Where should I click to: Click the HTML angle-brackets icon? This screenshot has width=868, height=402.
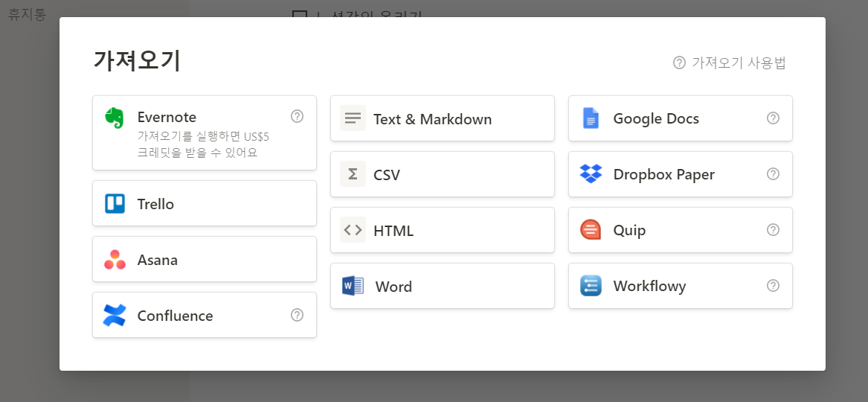[353, 230]
